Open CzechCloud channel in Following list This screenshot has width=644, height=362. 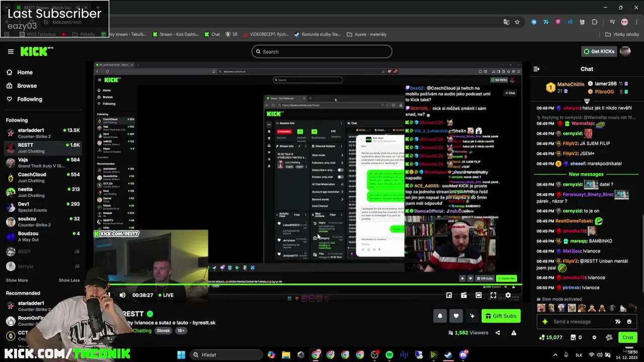pos(43,177)
